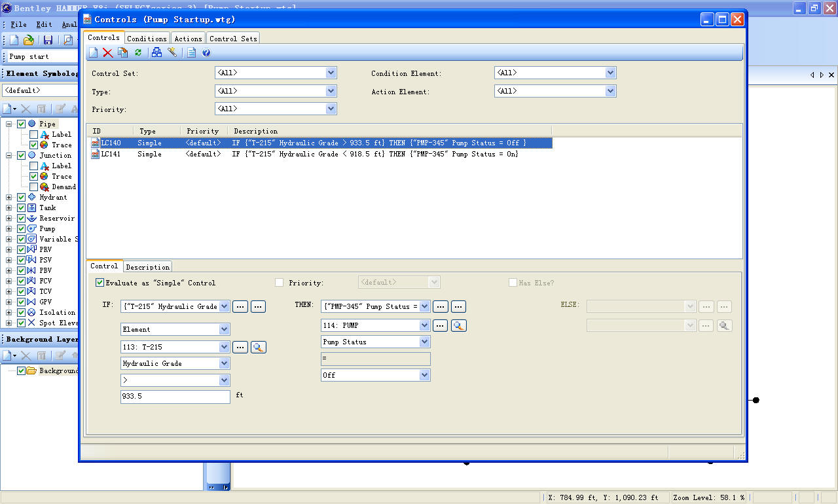Viewport: 838px width, 504px height.
Task: Toggle the Label checkbox under Pipe
Action: (x=34, y=134)
